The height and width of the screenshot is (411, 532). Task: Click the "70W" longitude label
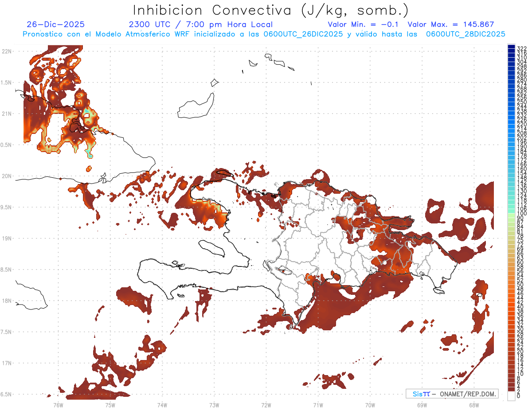click(x=370, y=405)
